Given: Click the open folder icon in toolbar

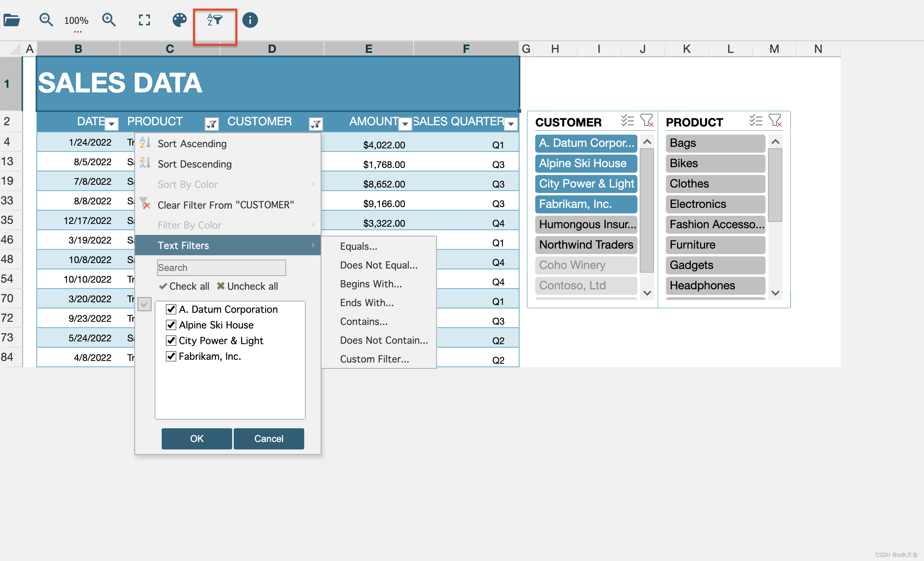Looking at the screenshot, I should click(x=12, y=20).
